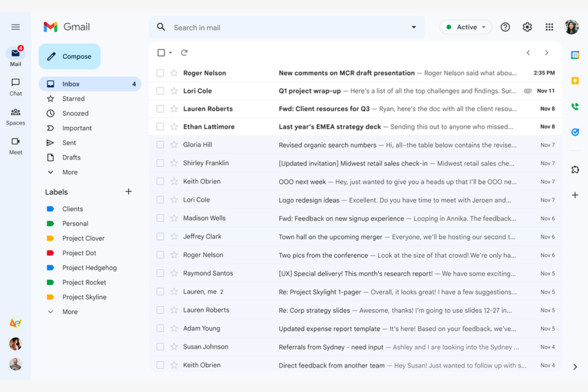This screenshot has height=392, width=588.
Task: Collapse More under the Labels list
Action: click(x=70, y=311)
